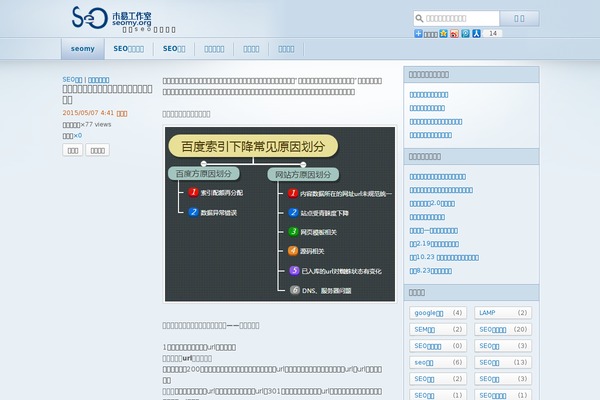Open the sidebar link containing 10.23
The width and height of the screenshot is (600, 400).
(450, 256)
